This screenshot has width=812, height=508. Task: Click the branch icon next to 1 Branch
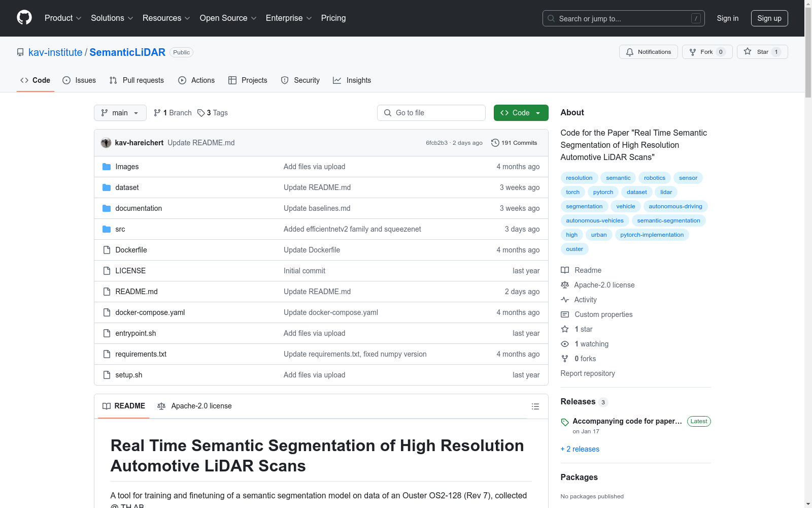tap(157, 113)
